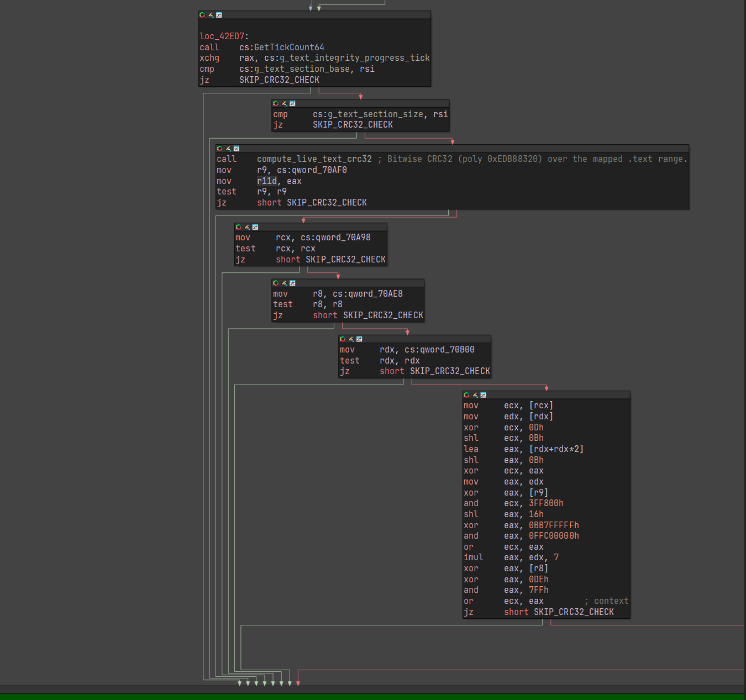746x700 pixels.
Task: Click the pencil icon on qword_70AE8 block
Action: pyautogui.click(x=284, y=283)
